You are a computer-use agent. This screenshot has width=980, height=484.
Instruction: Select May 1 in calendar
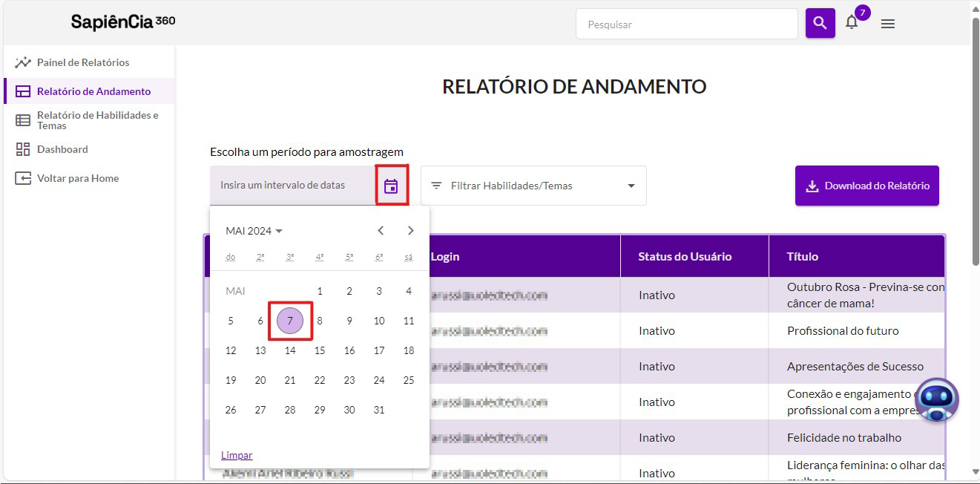point(320,291)
